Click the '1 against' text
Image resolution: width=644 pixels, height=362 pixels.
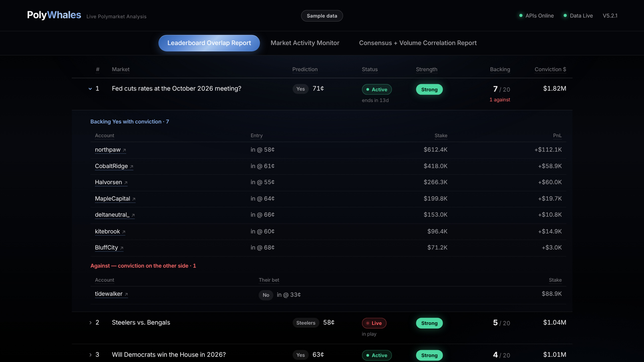click(x=500, y=100)
